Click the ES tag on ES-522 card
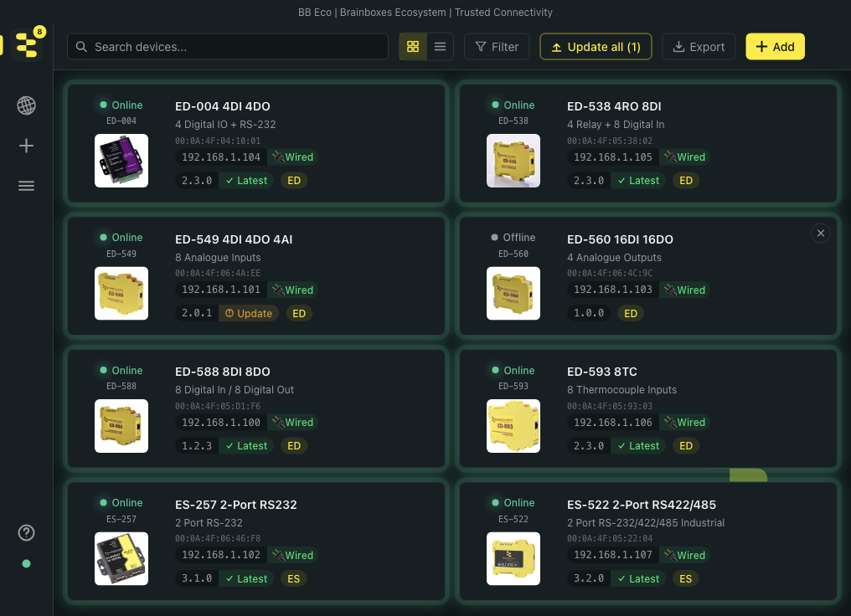Viewport: 851px width, 616px height. coord(685,578)
